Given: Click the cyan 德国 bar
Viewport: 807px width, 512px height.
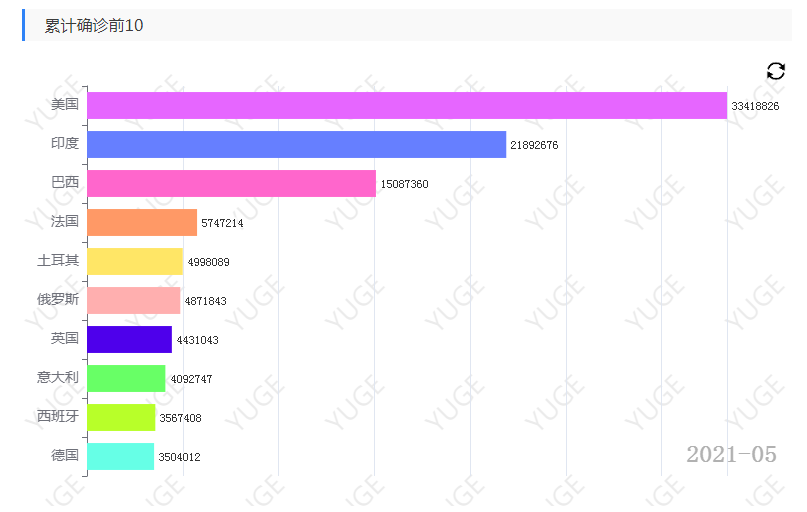Looking at the screenshot, I should click(x=120, y=456).
